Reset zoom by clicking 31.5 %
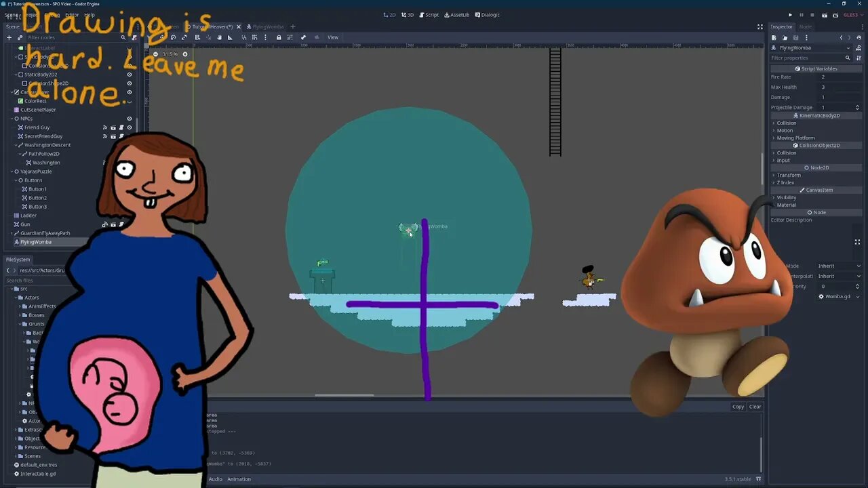The width and height of the screenshot is (868, 488). click(170, 54)
